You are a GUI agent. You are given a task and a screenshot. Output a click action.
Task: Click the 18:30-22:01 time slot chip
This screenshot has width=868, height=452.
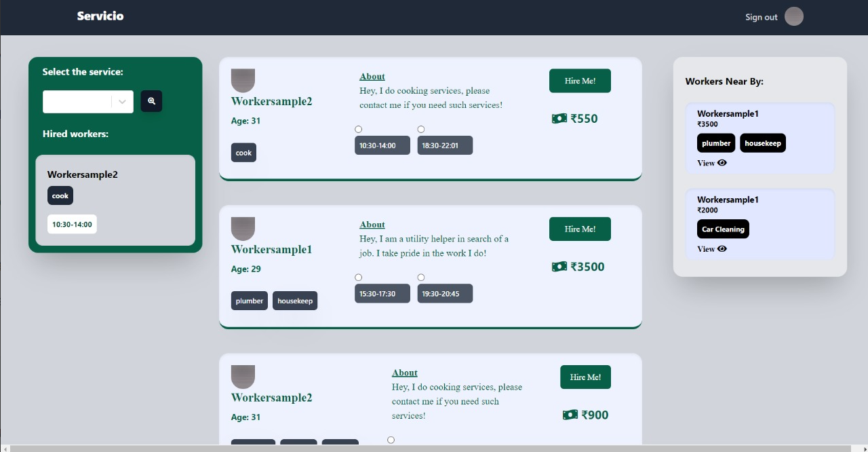tap(445, 145)
